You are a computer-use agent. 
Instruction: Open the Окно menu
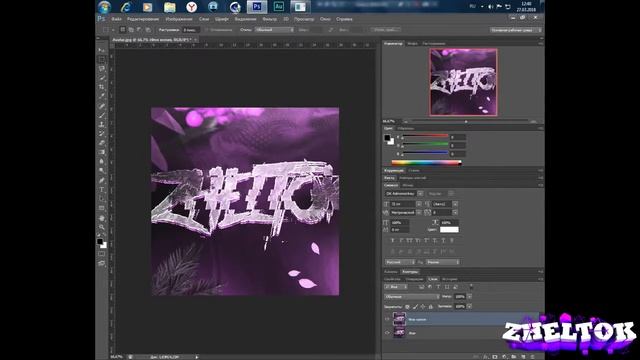[x=325, y=19]
